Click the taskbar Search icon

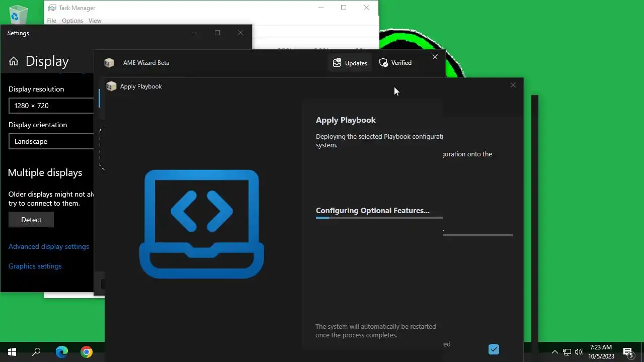pos(36,352)
